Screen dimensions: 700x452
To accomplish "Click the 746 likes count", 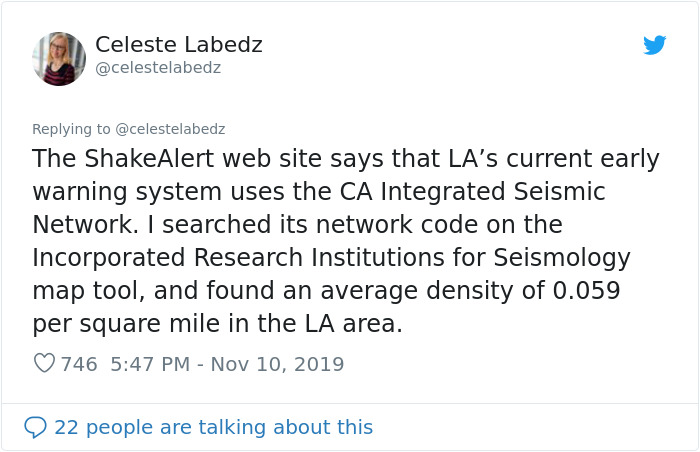I will (79, 364).
